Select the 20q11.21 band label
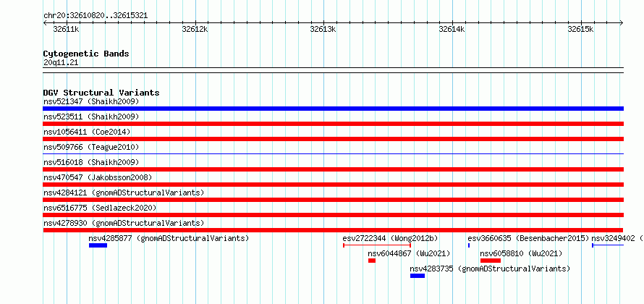Viewport: 644px width, 304px height. (61, 63)
